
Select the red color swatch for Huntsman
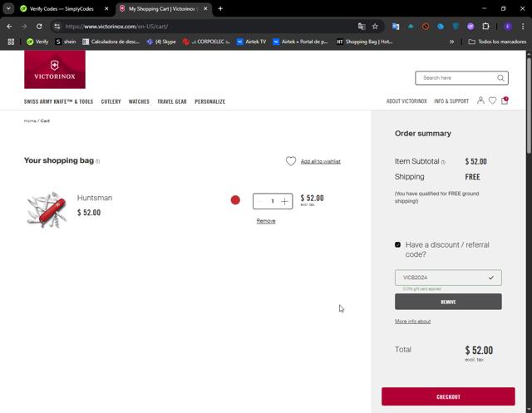tap(235, 200)
